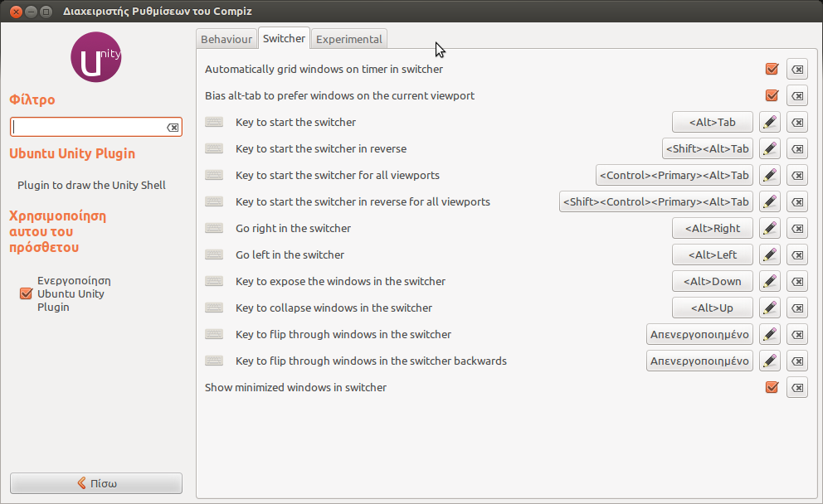
Task: Edit the 'Go left in the switcher' keybinding
Action: pyautogui.click(x=769, y=255)
